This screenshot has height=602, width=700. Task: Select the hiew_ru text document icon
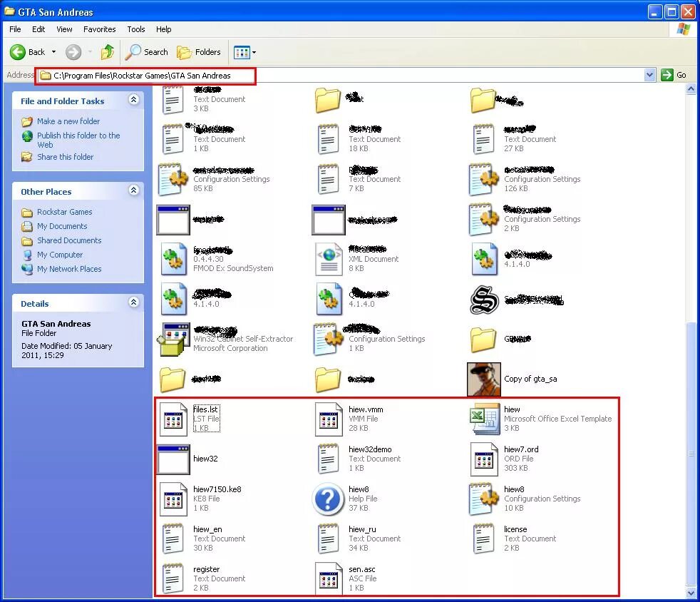[x=328, y=539]
